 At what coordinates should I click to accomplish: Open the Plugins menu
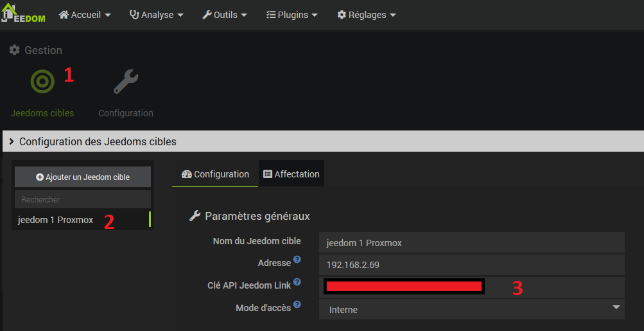(x=292, y=15)
